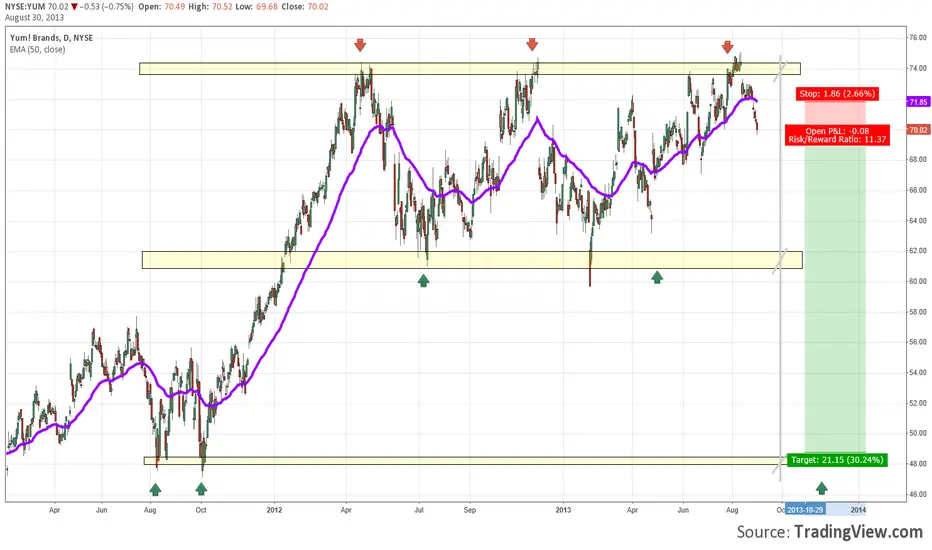Click the red 70.02 last price tag
Viewport: 932px width, 550px height.
(918, 130)
